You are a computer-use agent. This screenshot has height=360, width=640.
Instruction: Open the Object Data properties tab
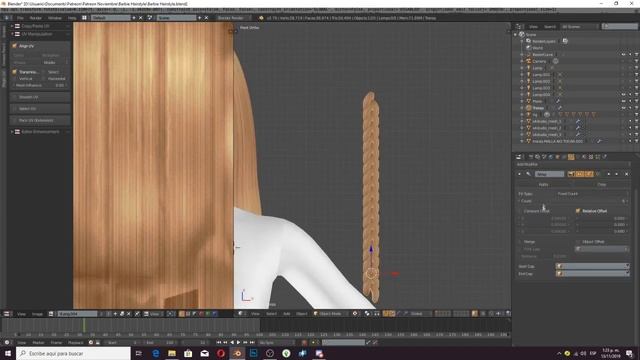(x=578, y=157)
